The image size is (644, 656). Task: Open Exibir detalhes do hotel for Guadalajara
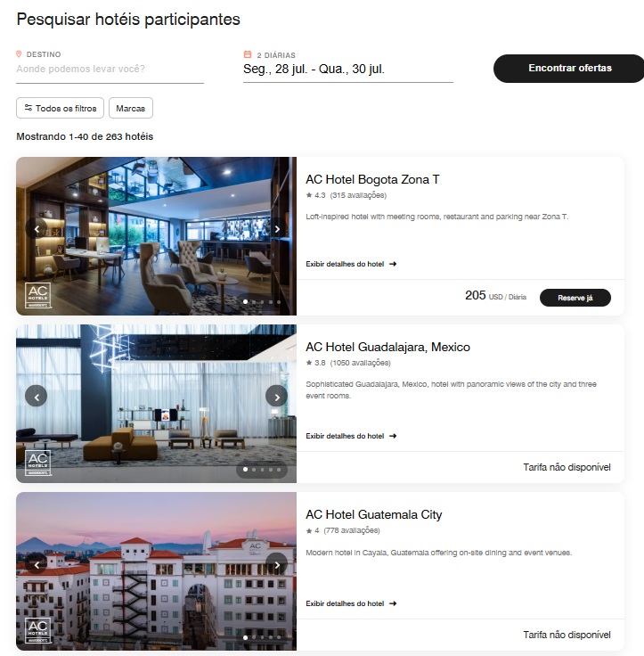pyautogui.click(x=351, y=436)
